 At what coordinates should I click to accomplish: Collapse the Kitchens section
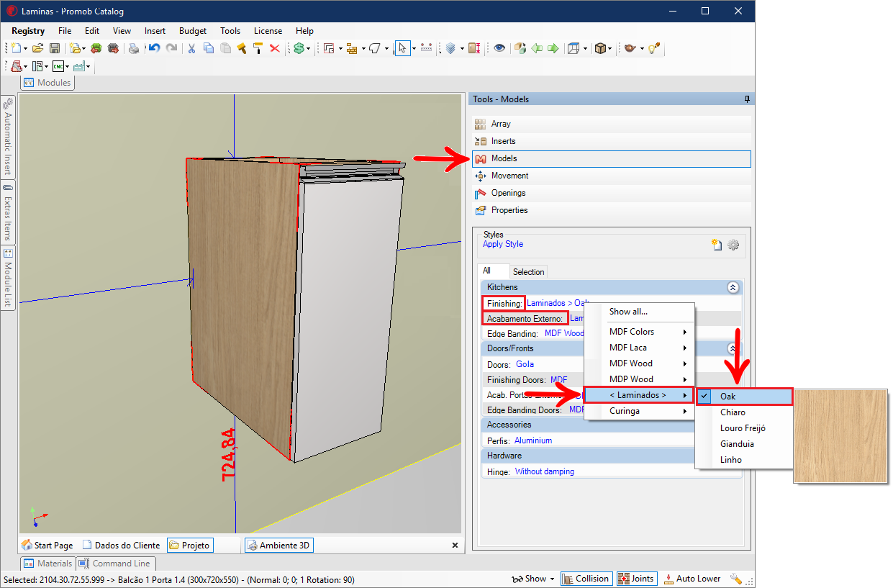[x=733, y=287]
